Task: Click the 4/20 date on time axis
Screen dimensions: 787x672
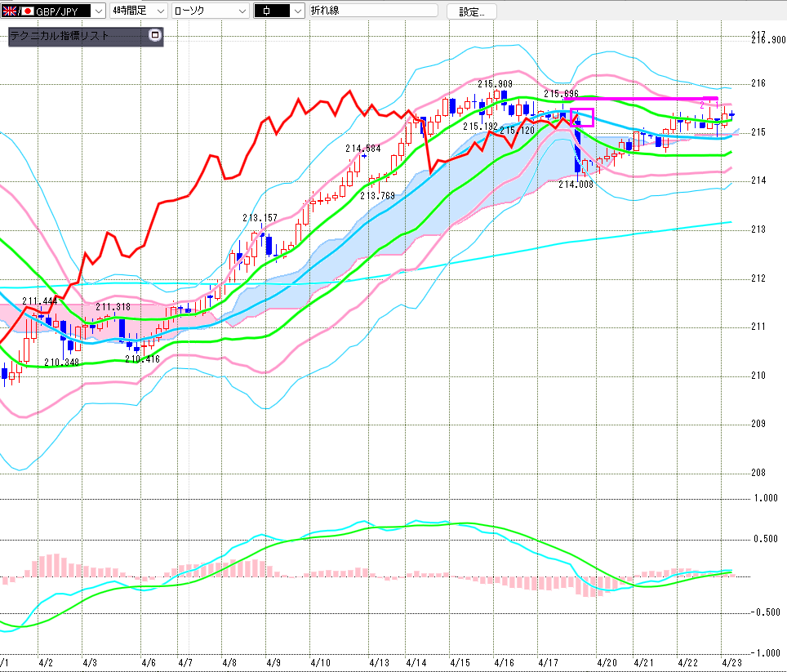Action: pyautogui.click(x=605, y=663)
